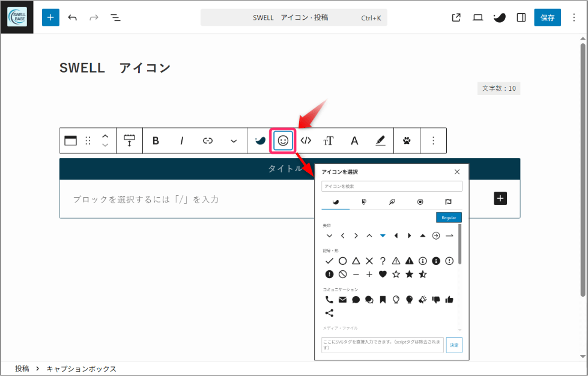This screenshot has height=376, width=588.
Task: Close the アイコンを選択 popup
Action: pyautogui.click(x=456, y=172)
